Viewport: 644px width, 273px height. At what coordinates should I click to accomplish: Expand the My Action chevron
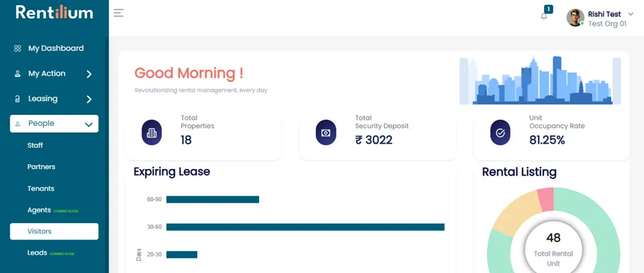(89, 74)
